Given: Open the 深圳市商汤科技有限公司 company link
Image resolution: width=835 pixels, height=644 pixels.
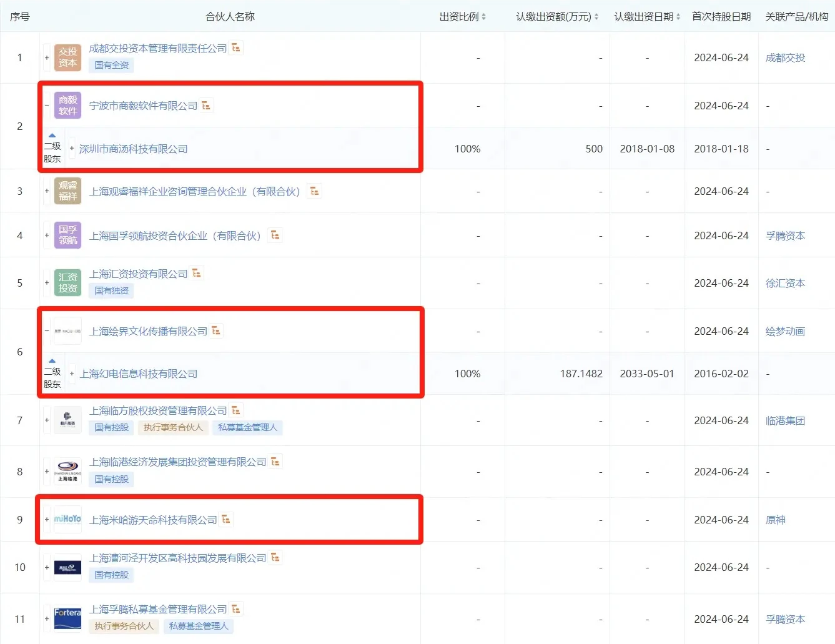Looking at the screenshot, I should [134, 149].
